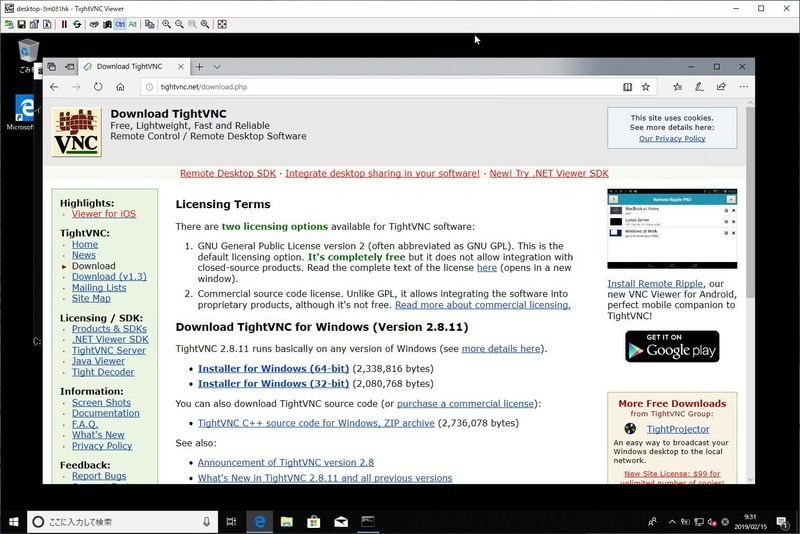Select the Download TightVNC tab
Image resolution: width=800 pixels, height=534 pixels.
130,66
